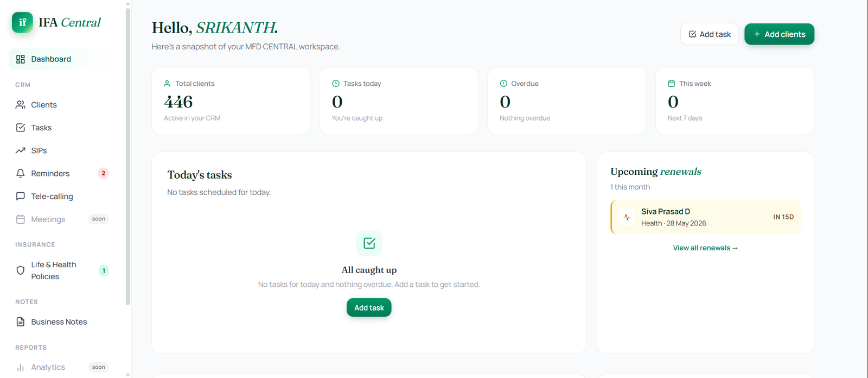This screenshot has width=868, height=378.
Task: Click the text '1 this month'
Action: tap(630, 187)
